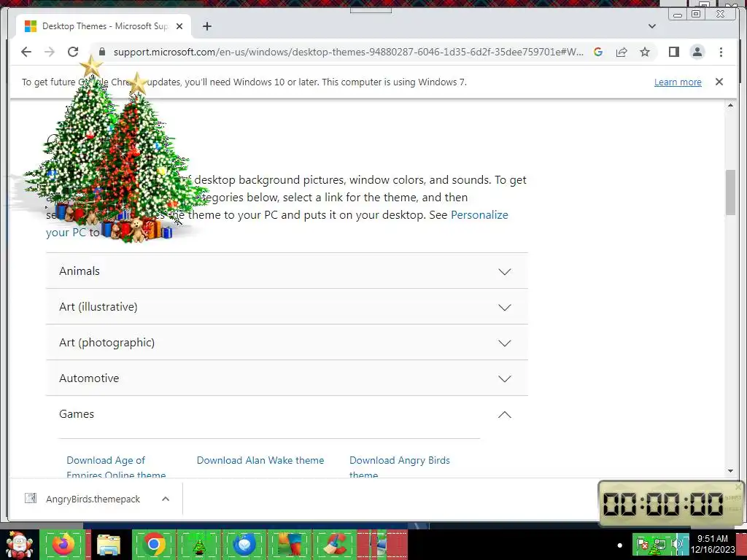The image size is (747, 560).
Task: Reload the Desktop Themes page
Action: (73, 52)
